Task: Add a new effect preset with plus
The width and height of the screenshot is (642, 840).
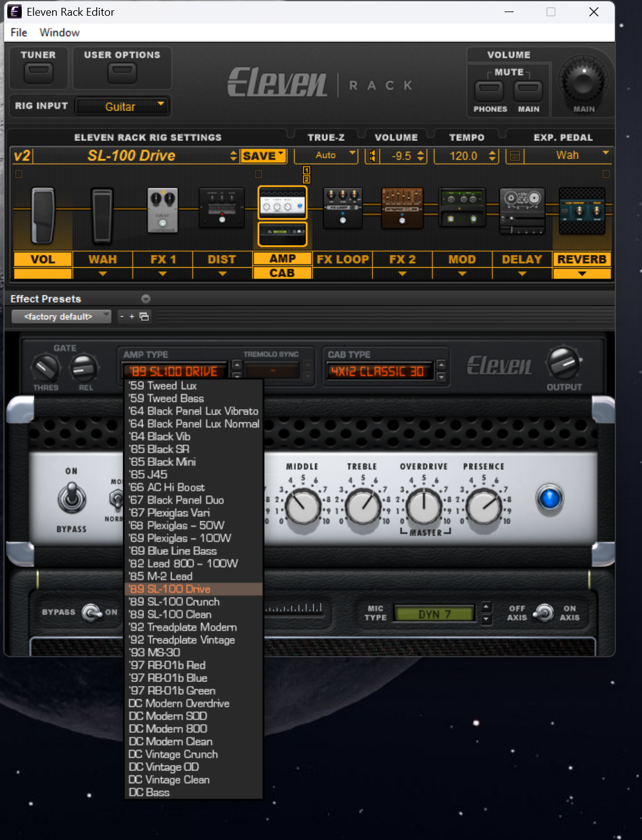Action: point(132,317)
